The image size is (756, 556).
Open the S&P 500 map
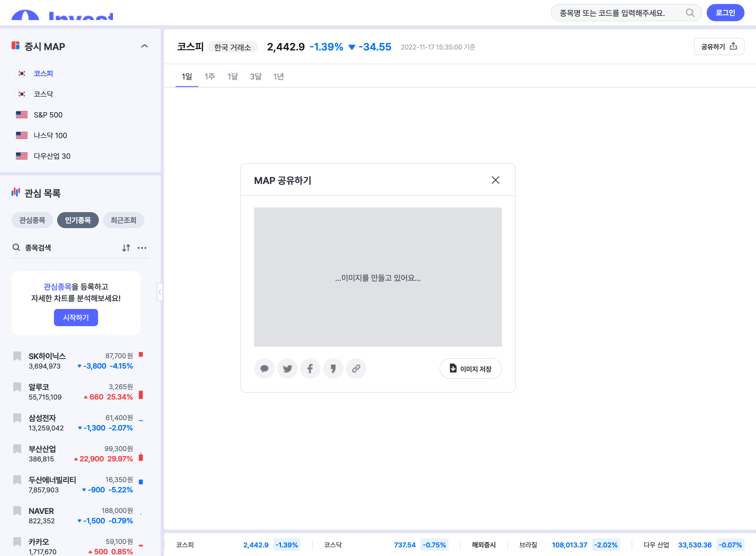click(48, 115)
